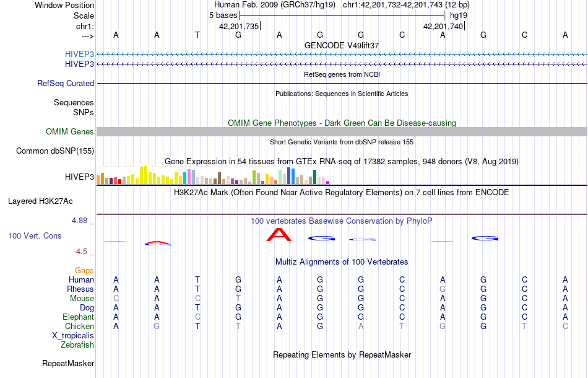This screenshot has height=378, width=588.
Task: Click the ---> strand direction arrow label
Action: [88, 36]
